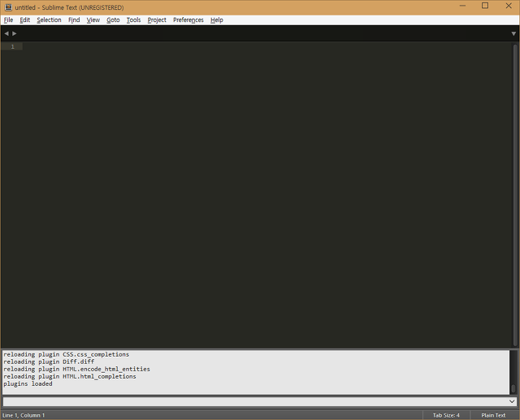520x420 pixels.
Task: Minimize the Sublime Text window
Action: click(x=462, y=6)
